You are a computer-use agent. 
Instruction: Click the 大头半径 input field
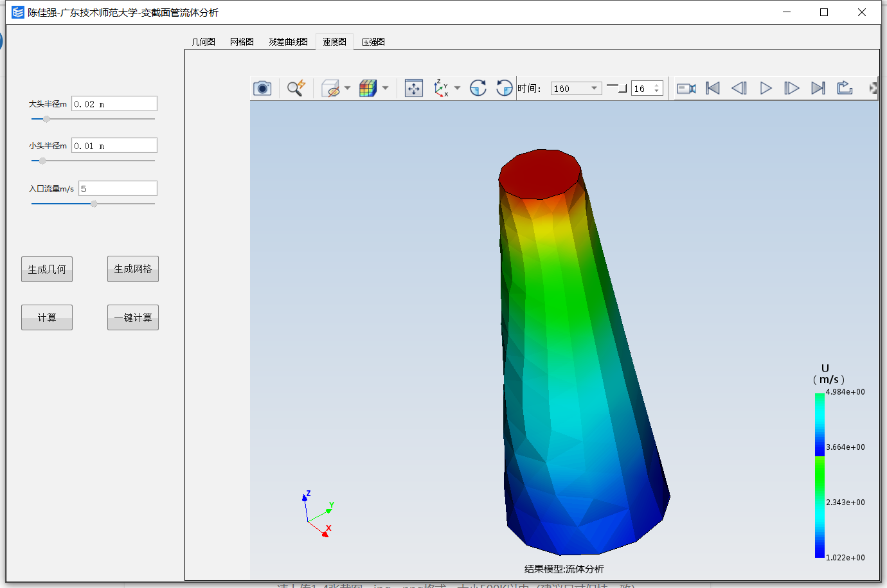click(114, 103)
